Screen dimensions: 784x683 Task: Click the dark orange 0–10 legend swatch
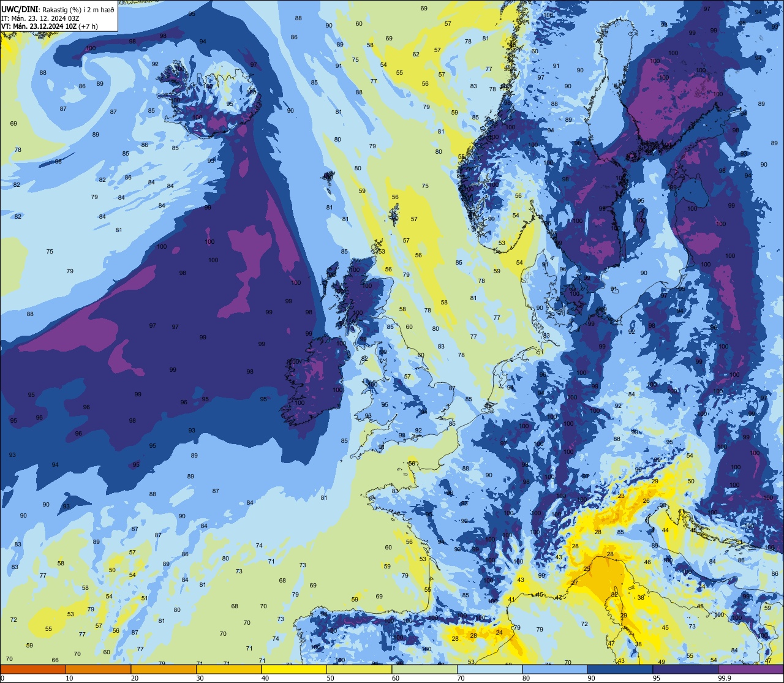tap(33, 670)
